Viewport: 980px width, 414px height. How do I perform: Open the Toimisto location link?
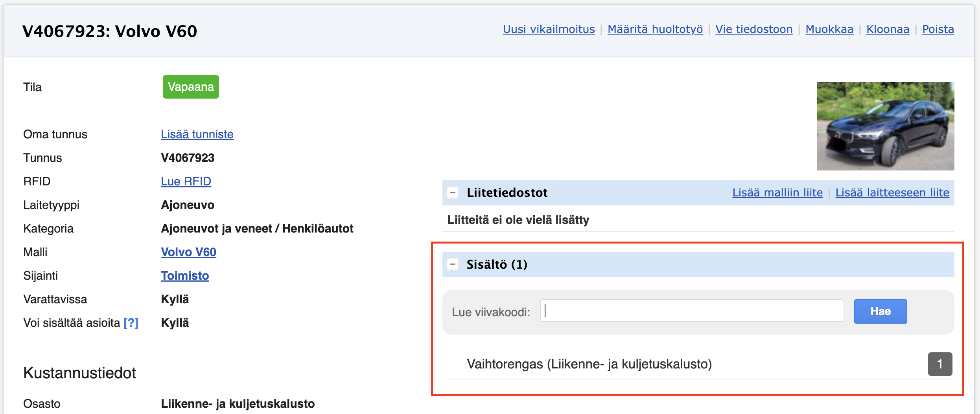pos(185,276)
